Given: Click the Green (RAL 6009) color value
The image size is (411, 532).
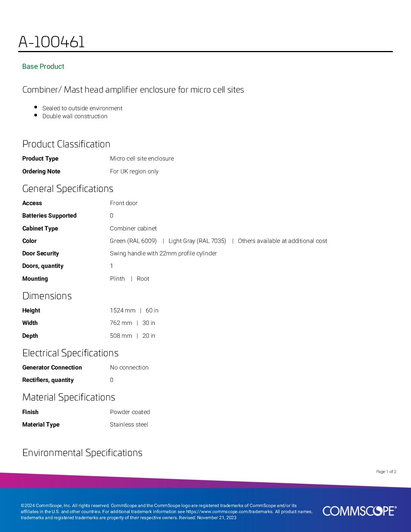Looking at the screenshot, I should [133, 241].
